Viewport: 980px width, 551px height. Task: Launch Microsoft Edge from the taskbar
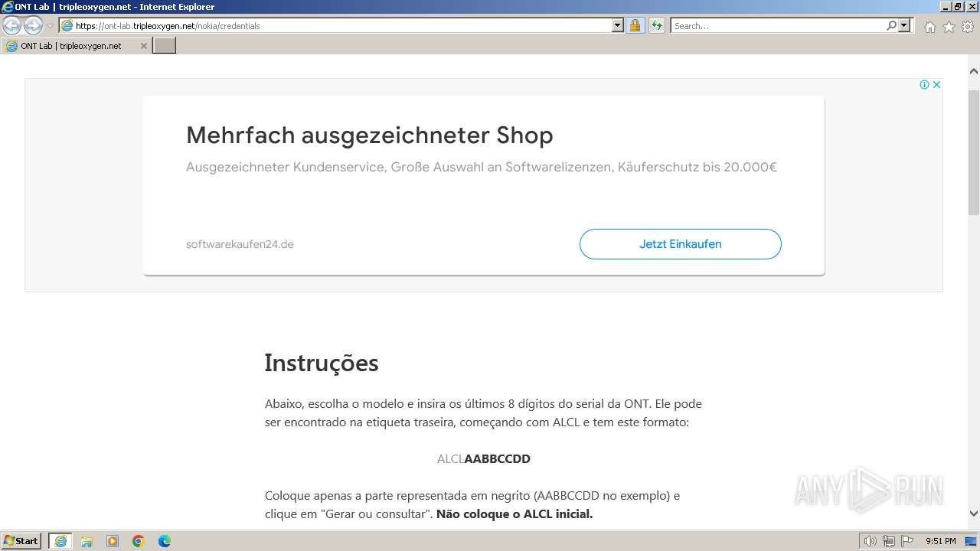pyautogui.click(x=165, y=541)
